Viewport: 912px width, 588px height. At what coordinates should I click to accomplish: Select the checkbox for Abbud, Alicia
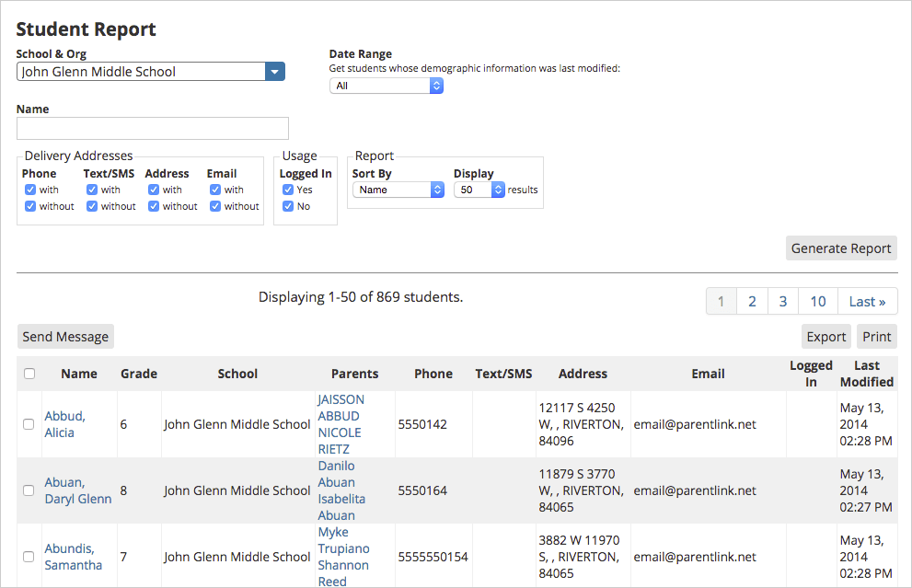pyautogui.click(x=29, y=424)
